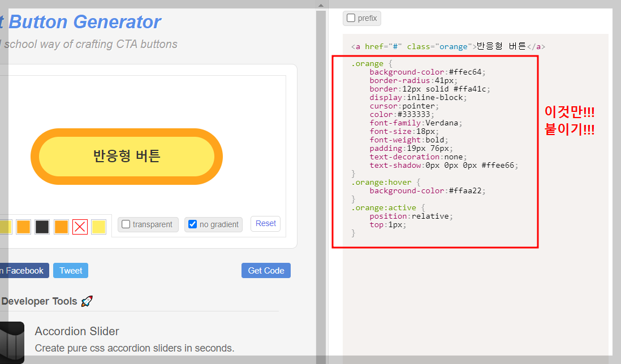The image size is (621, 364).
Task: Click the .orange:hover selector line
Action: [x=386, y=183]
